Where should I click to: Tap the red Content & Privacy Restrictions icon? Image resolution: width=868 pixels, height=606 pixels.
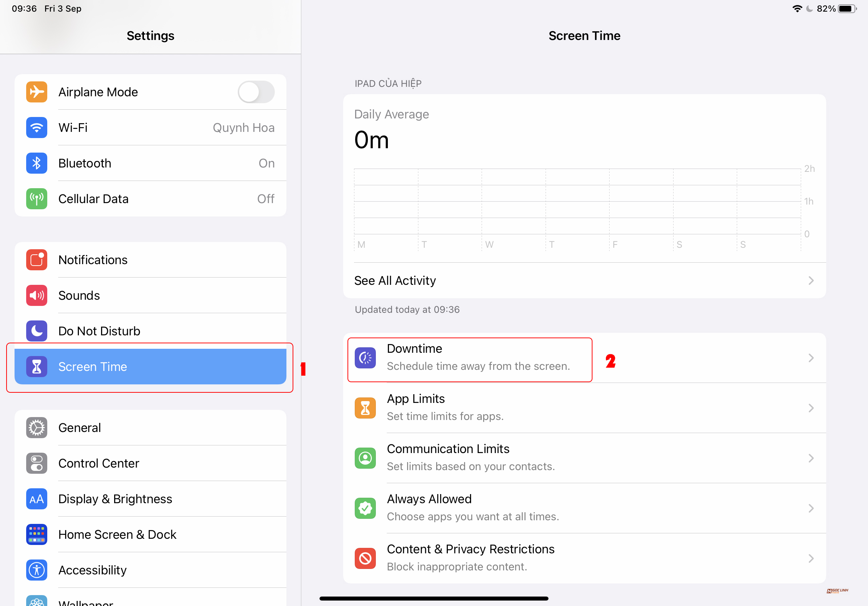tap(365, 558)
